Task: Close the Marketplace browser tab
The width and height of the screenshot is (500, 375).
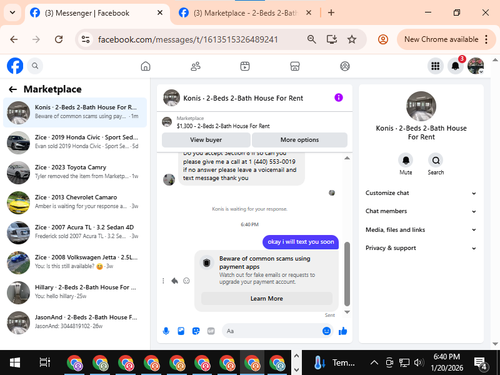Action: [x=309, y=13]
